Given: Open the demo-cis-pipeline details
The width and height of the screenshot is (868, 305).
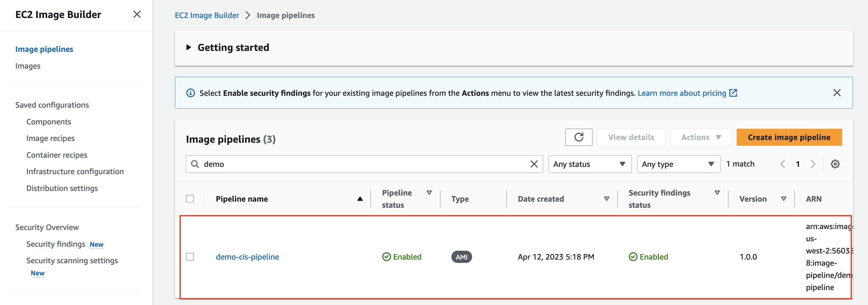Looking at the screenshot, I should pyautogui.click(x=247, y=257).
